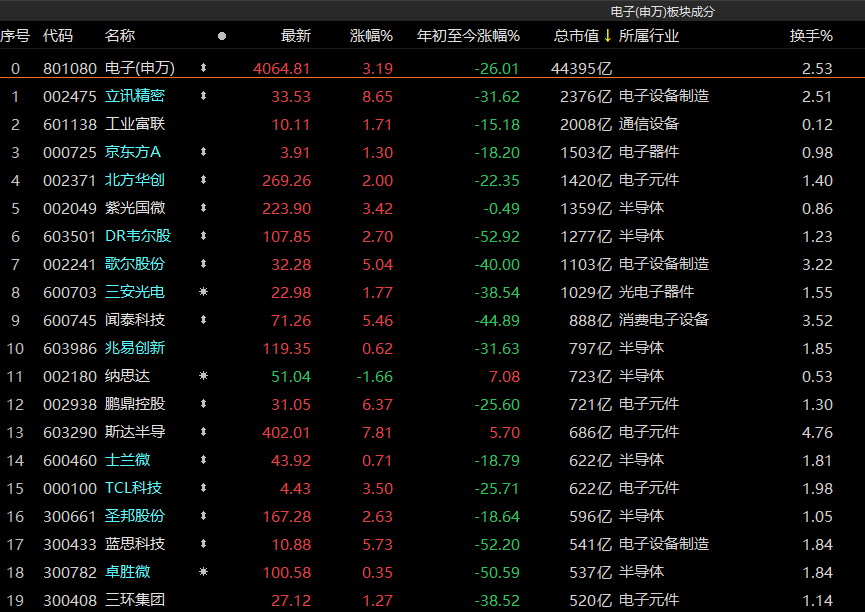This screenshot has width=865, height=612.
Task: Click the marker icon in the 电子(申万) index row
Action: click(204, 68)
